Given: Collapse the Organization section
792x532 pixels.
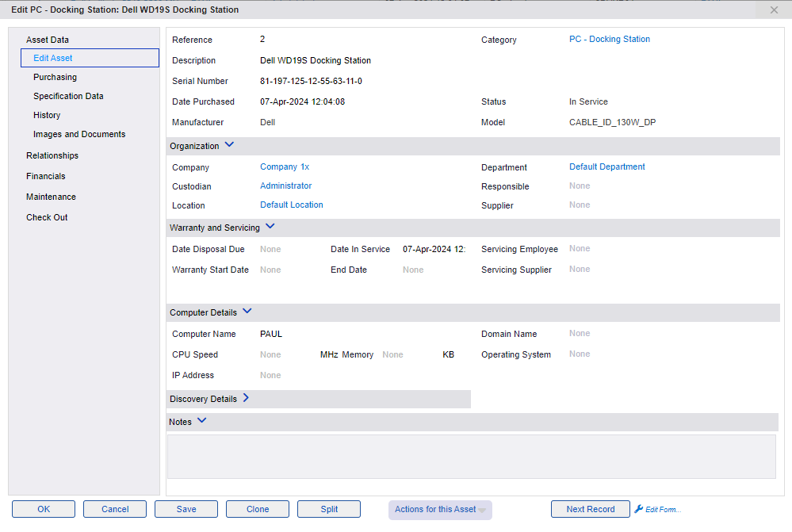Looking at the screenshot, I should [x=229, y=144].
